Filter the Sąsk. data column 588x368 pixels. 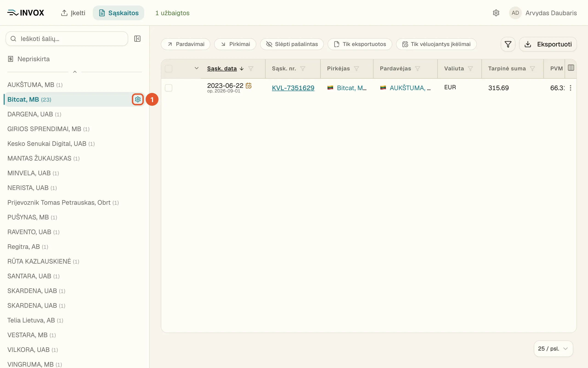[x=251, y=69]
